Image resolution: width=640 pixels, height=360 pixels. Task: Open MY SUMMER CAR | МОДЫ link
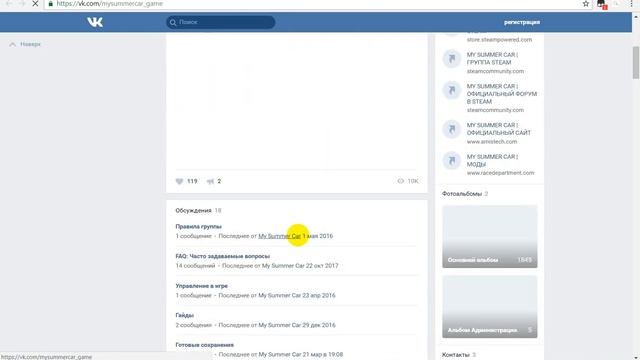click(492, 160)
